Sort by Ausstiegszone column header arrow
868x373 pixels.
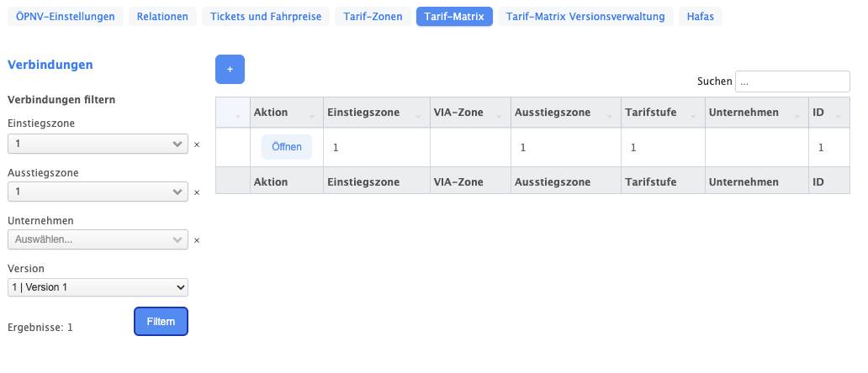[x=611, y=115]
